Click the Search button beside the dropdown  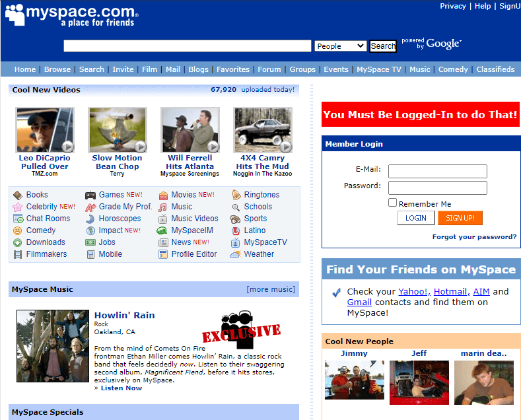point(383,46)
